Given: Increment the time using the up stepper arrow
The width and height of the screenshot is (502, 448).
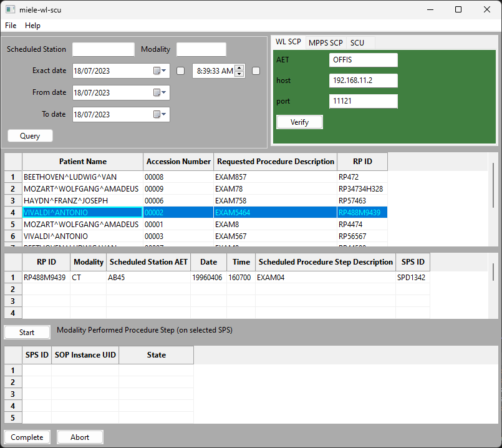Looking at the screenshot, I should coord(239,67).
